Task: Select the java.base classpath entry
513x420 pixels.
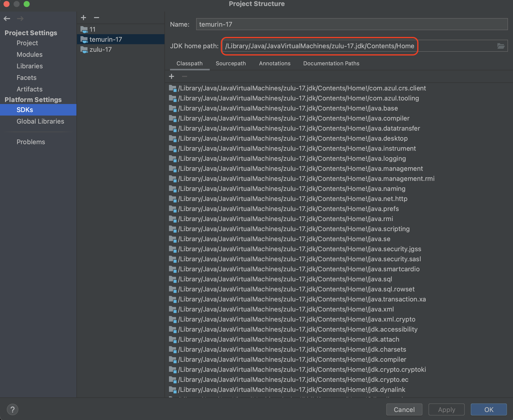Action: [x=288, y=108]
